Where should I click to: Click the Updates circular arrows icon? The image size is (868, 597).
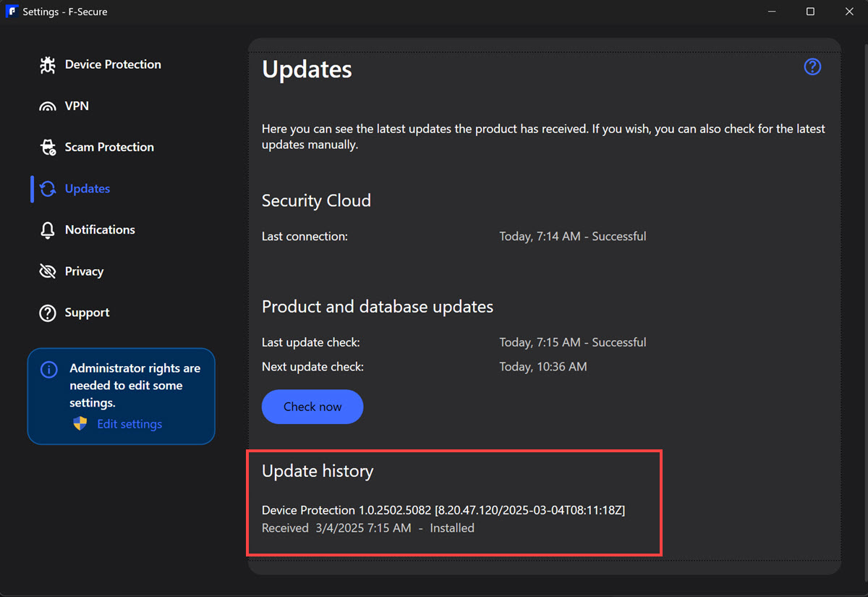click(x=48, y=189)
